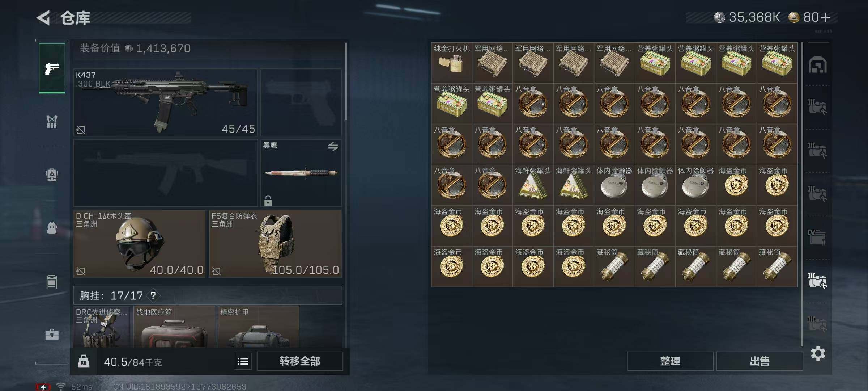Click the weight KG icon at bottom

pos(84,361)
